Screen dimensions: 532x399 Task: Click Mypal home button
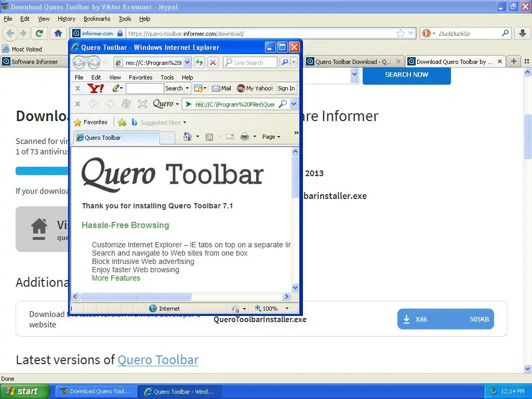pyautogui.click(x=58, y=33)
